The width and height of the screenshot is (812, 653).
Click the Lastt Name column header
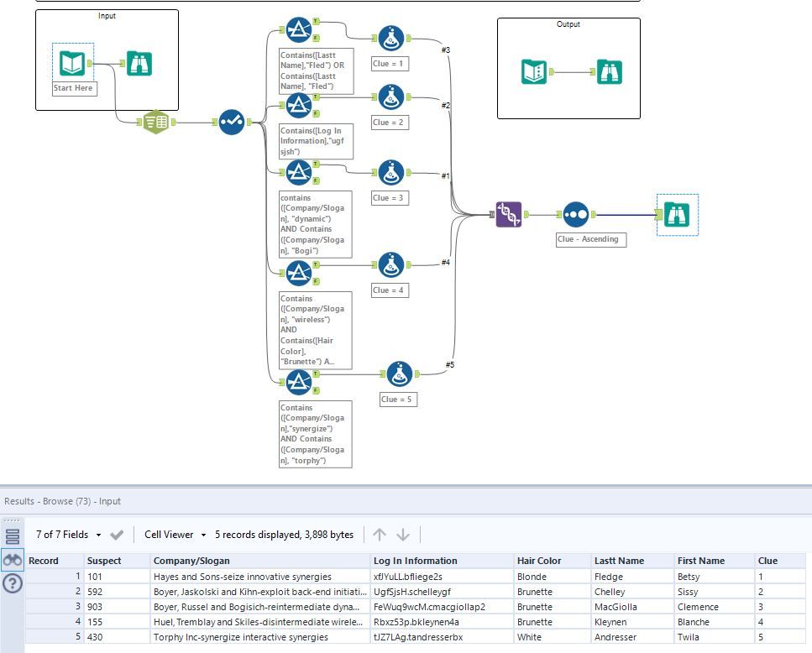[633, 561]
